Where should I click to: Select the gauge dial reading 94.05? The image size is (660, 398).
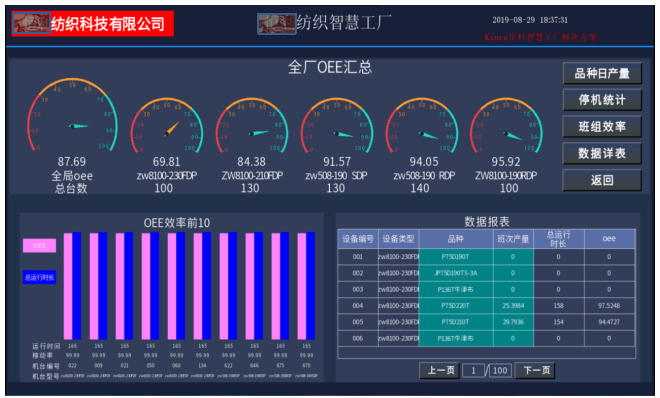[x=422, y=125]
